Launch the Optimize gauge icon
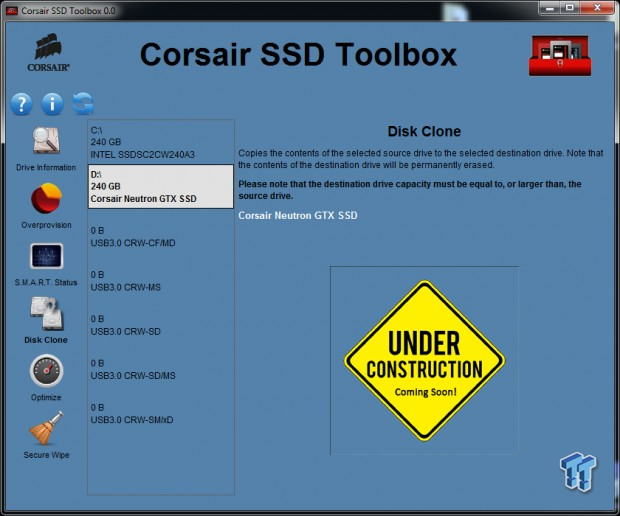The image size is (620, 516). pos(46,371)
